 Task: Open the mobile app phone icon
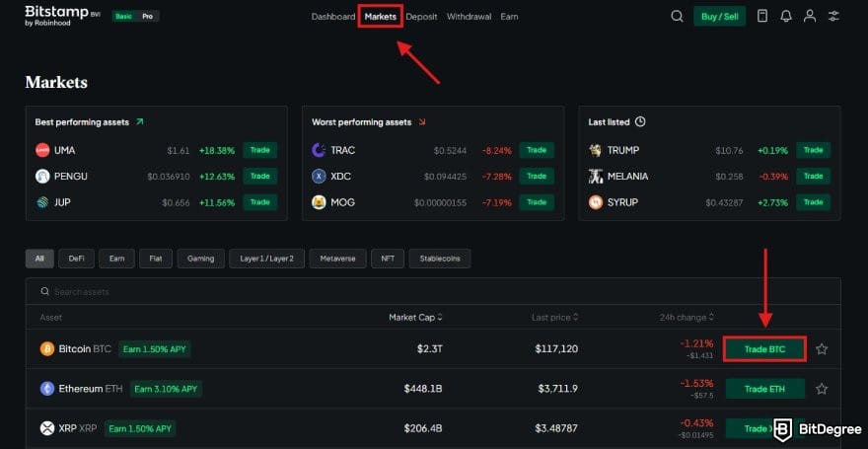762,16
